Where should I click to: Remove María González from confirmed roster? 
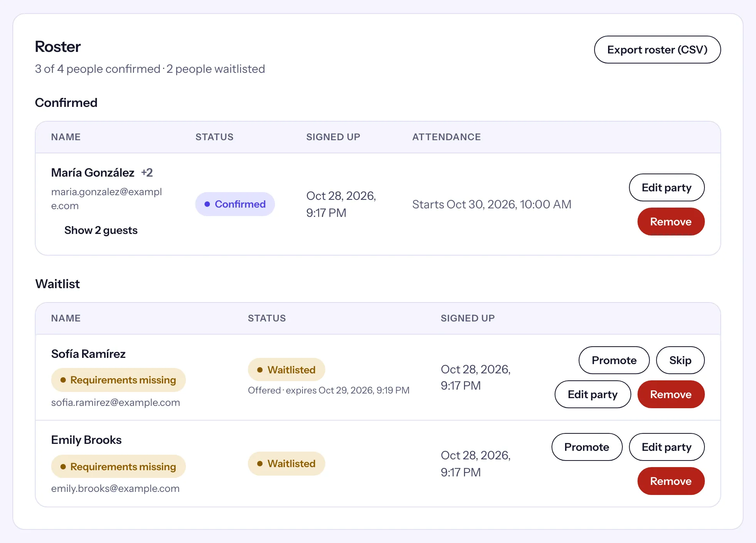(x=671, y=222)
